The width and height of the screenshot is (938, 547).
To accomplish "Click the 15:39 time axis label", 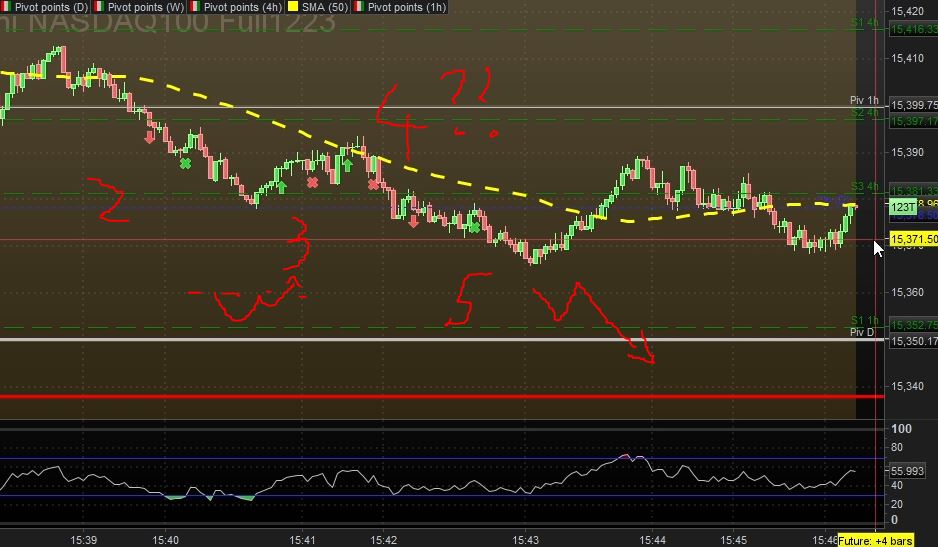I will pyautogui.click(x=83, y=540).
